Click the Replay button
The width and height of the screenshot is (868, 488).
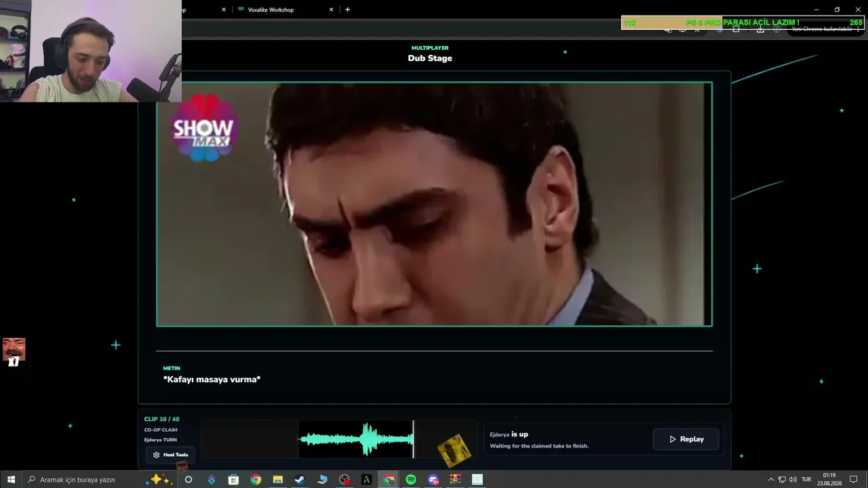coord(686,439)
